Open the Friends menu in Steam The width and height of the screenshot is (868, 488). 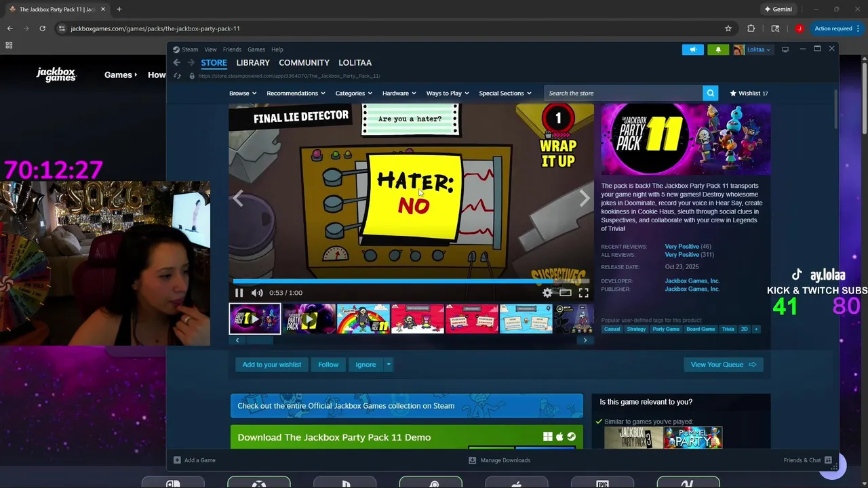[232, 49]
